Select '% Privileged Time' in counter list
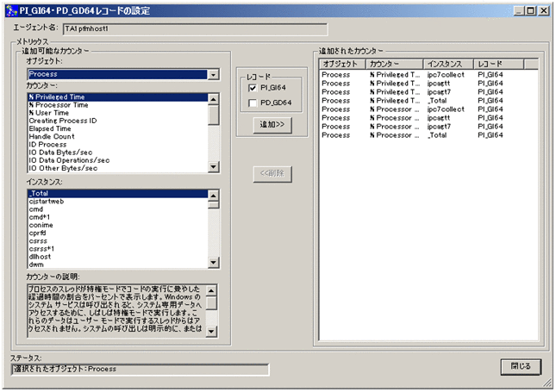 pos(118,97)
